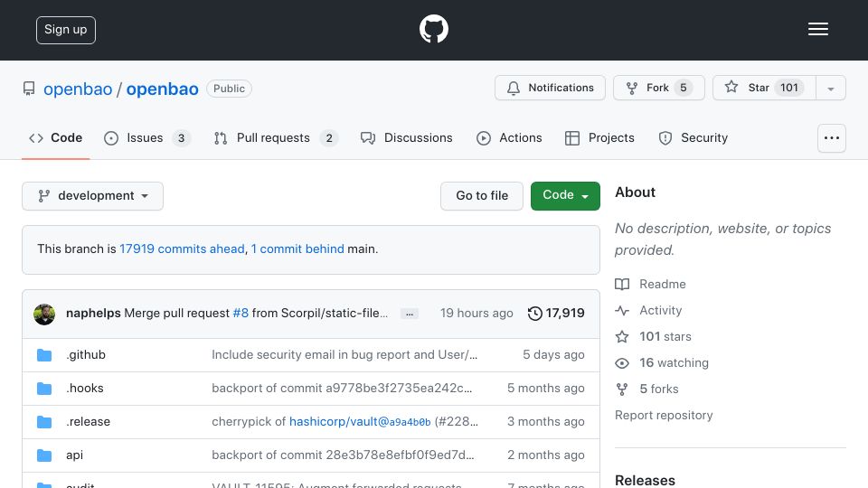868x488 pixels.
Task: Open the .hooks folder
Action: coord(85,388)
